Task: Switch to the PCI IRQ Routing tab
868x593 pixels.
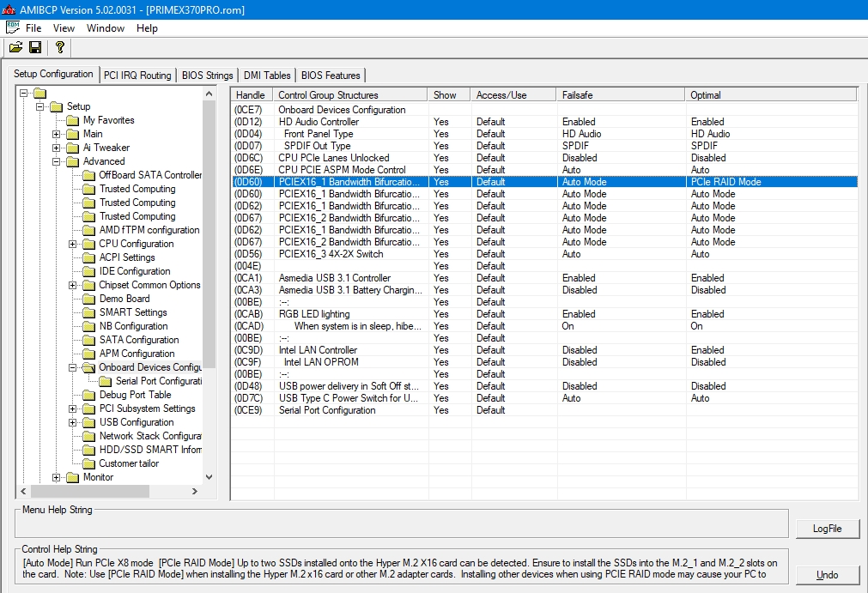Action: [137, 76]
